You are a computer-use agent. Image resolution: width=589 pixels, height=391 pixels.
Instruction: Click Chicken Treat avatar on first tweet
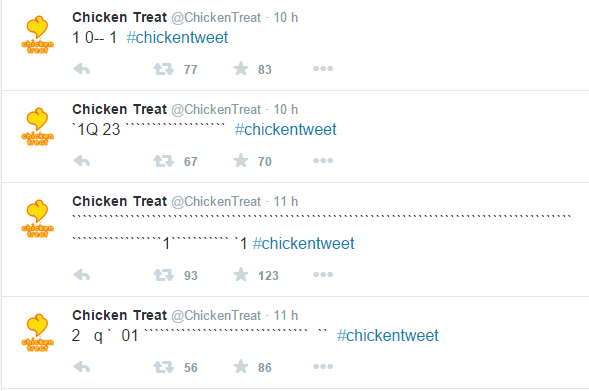[x=37, y=35]
